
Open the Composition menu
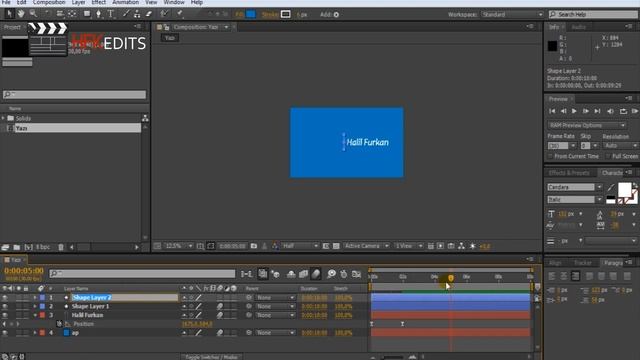pyautogui.click(x=49, y=2)
